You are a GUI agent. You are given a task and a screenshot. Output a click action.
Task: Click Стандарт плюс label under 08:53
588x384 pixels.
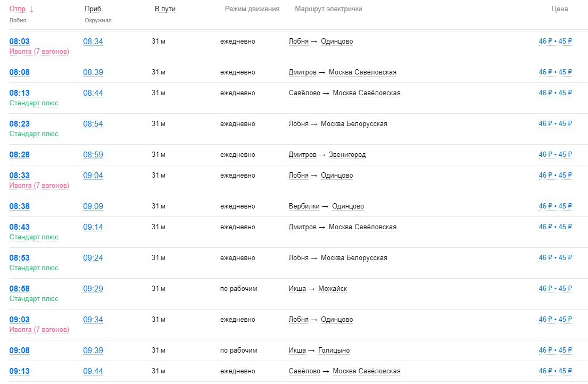point(34,268)
